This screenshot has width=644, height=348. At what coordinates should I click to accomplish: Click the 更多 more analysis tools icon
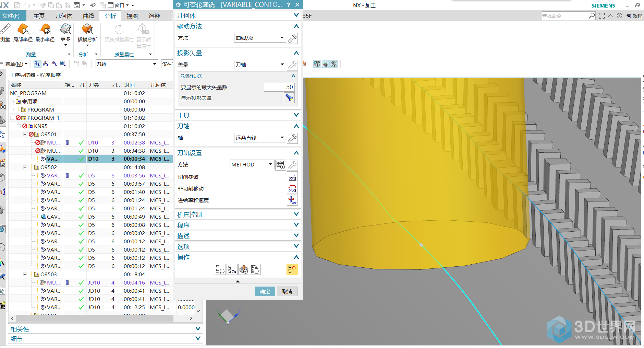(x=65, y=30)
